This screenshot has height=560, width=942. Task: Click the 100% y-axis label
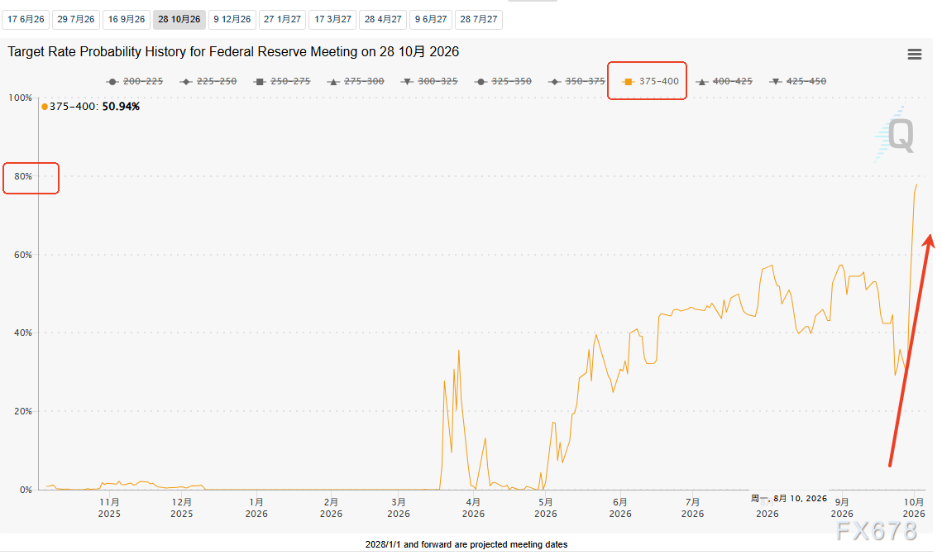(21, 98)
